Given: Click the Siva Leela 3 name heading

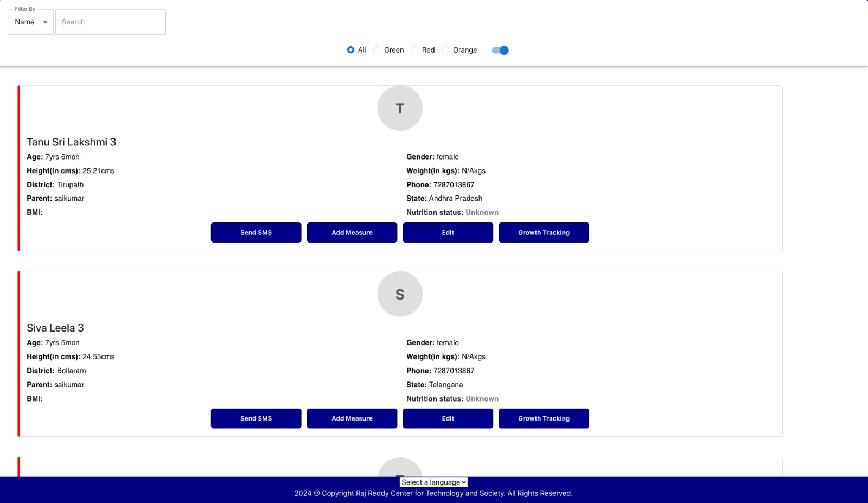Looking at the screenshot, I should coord(55,328).
